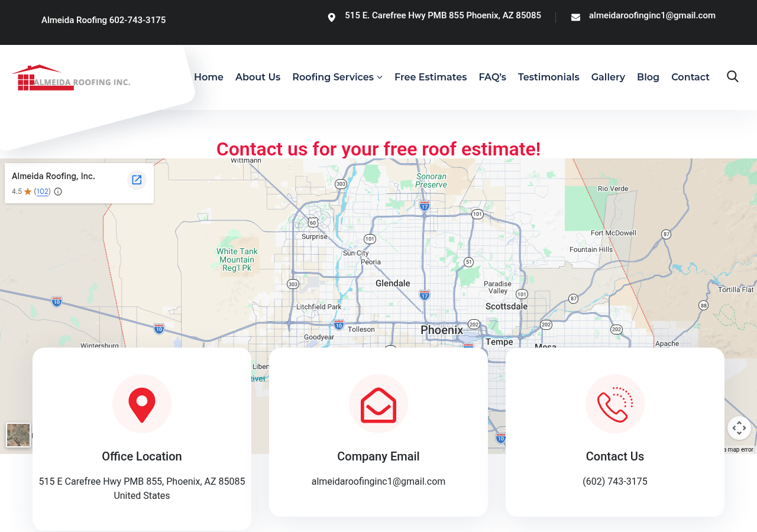Click the White Tank Mountain Reg'l Pk label
The width and height of the screenshot is (757, 532).
[x=237, y=259]
